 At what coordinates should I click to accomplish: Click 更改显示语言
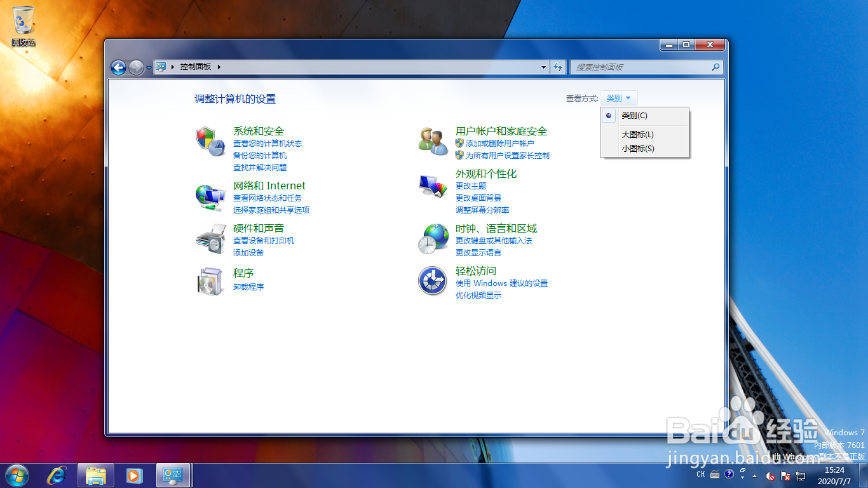(478, 253)
